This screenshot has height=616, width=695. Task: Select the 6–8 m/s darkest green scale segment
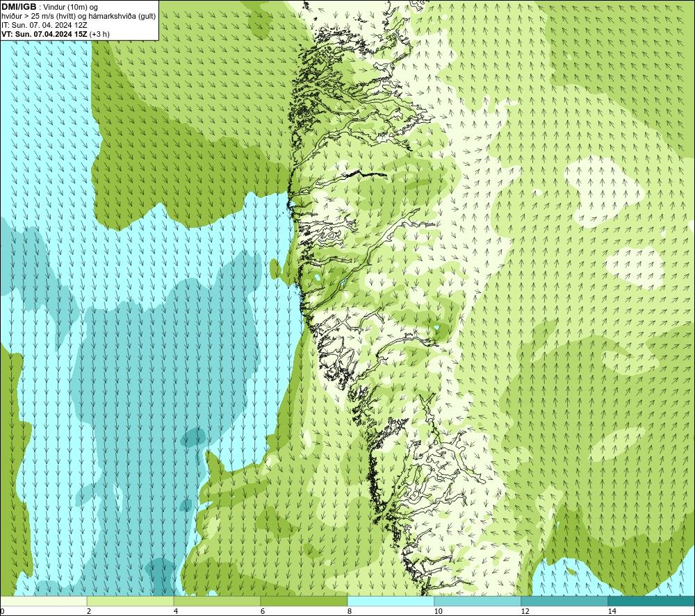[304, 601]
